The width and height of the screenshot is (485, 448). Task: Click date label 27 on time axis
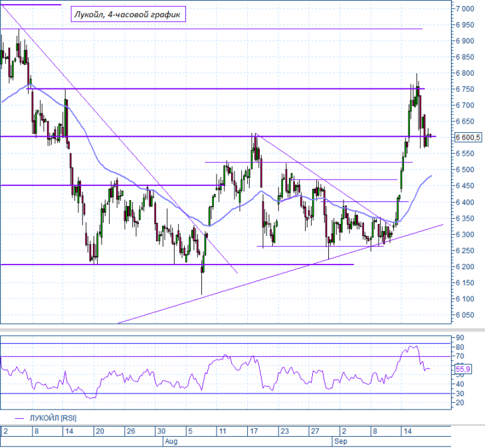pos(315,431)
